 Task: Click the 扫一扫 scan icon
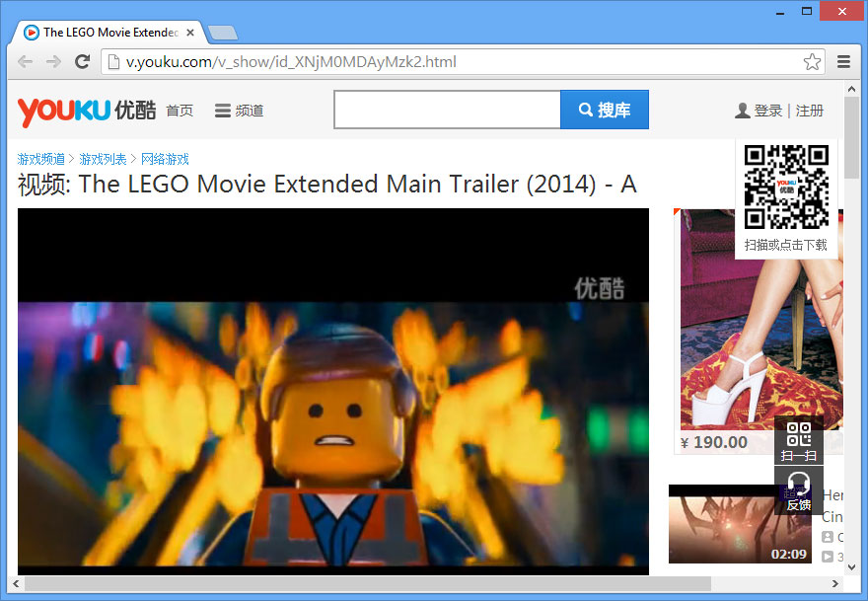click(799, 441)
